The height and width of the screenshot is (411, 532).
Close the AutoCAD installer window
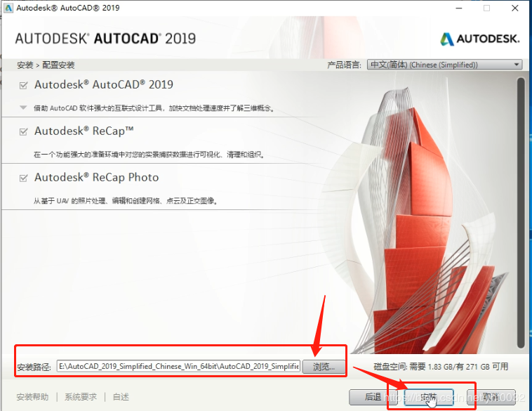[515, 8]
